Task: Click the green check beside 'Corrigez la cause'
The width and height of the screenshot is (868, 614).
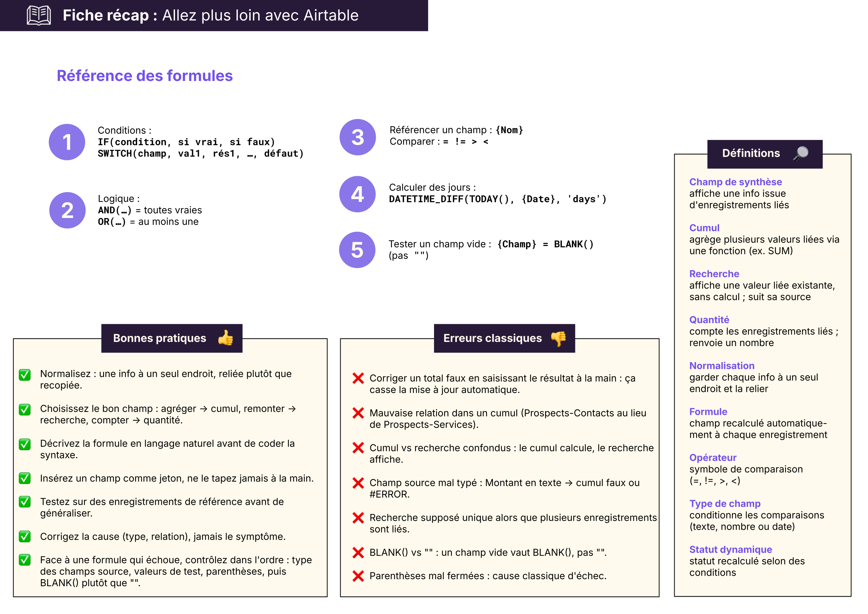Action: [25, 537]
